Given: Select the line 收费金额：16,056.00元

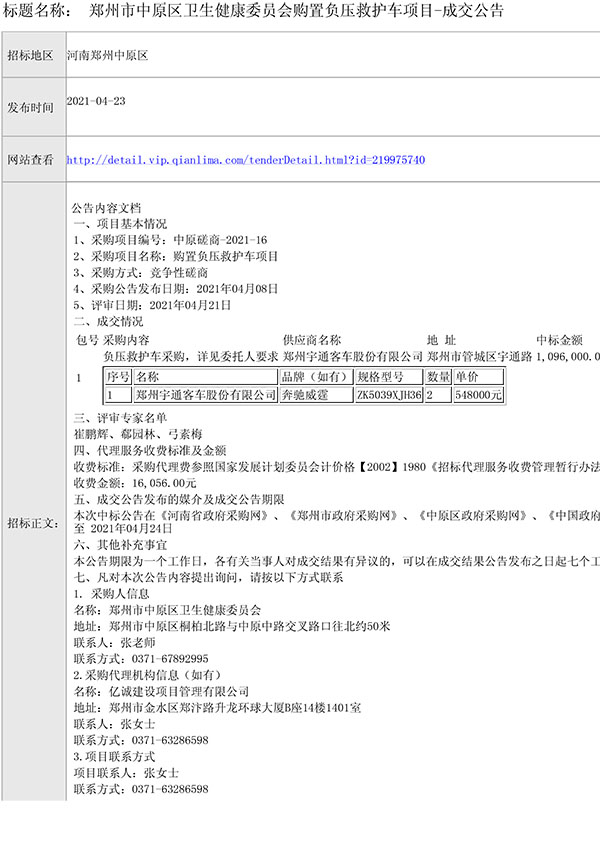Looking at the screenshot, I should pyautogui.click(x=135, y=483).
